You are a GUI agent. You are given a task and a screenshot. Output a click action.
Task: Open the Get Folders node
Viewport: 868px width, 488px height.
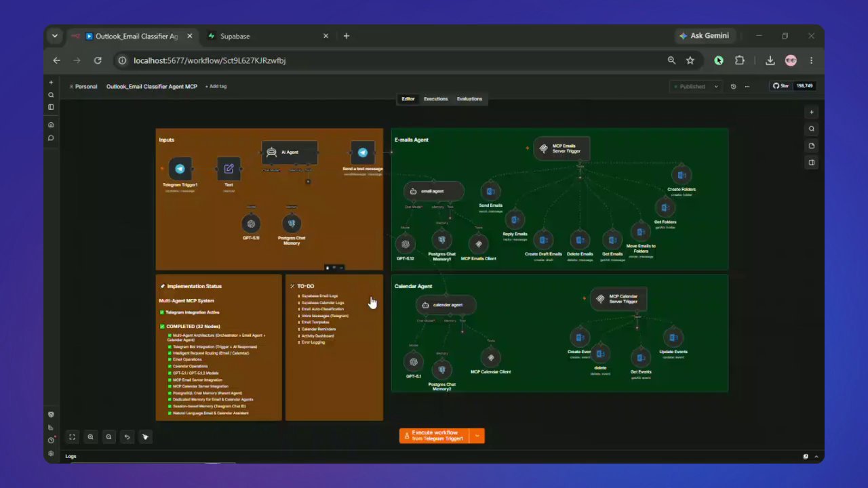click(665, 207)
